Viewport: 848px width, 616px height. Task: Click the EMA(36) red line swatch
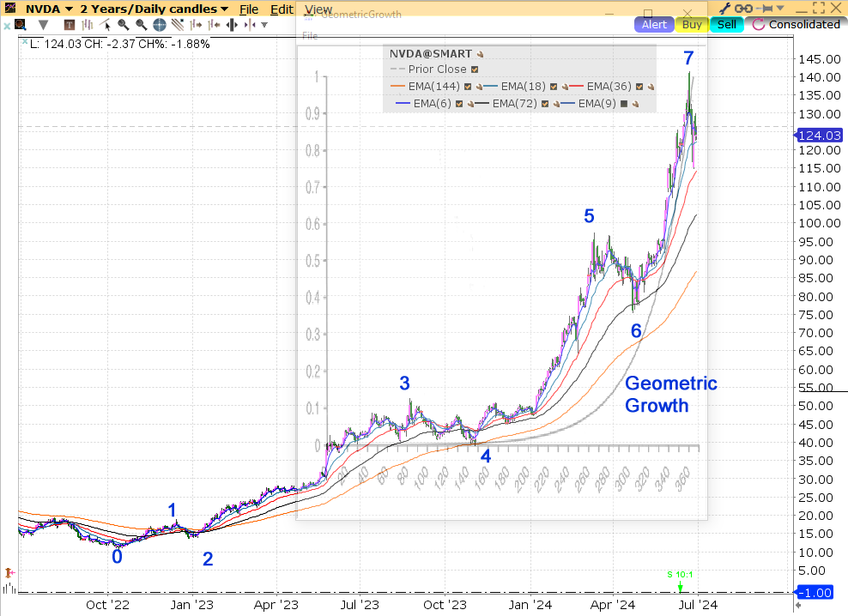577,87
